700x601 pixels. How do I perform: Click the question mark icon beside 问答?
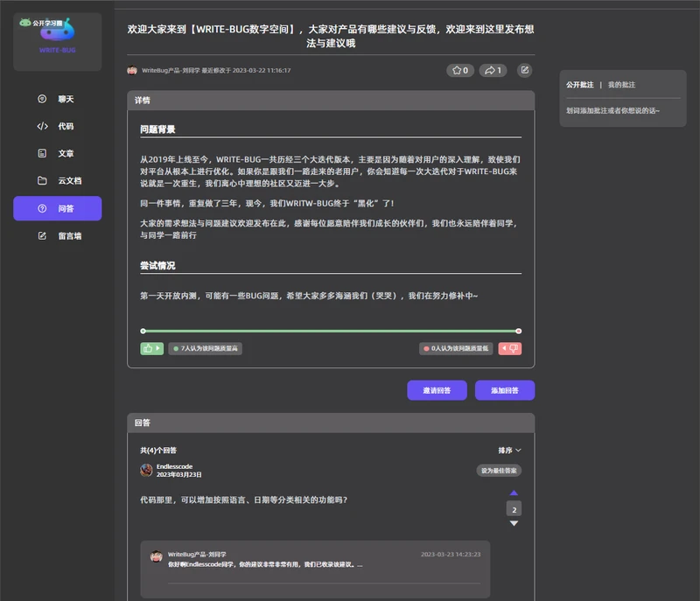point(42,208)
